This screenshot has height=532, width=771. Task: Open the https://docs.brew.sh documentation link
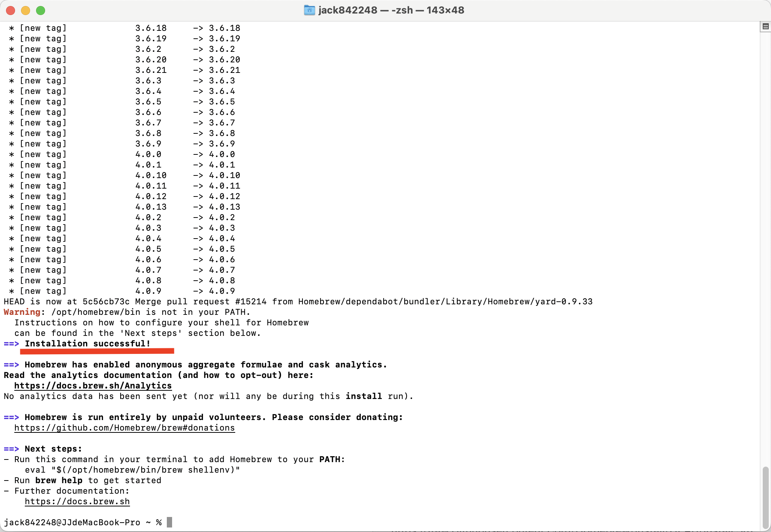click(x=77, y=502)
